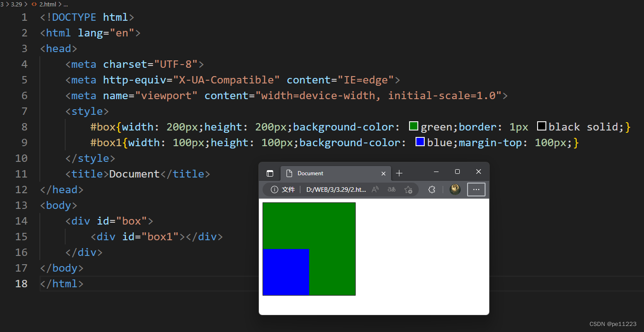Click line number 1 in the gutter

[24, 17]
